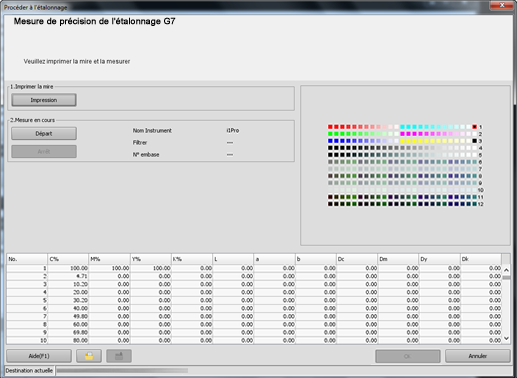517x378 pixels.
Task: Click the table scrollbar down arrow
Action: [x=506, y=338]
